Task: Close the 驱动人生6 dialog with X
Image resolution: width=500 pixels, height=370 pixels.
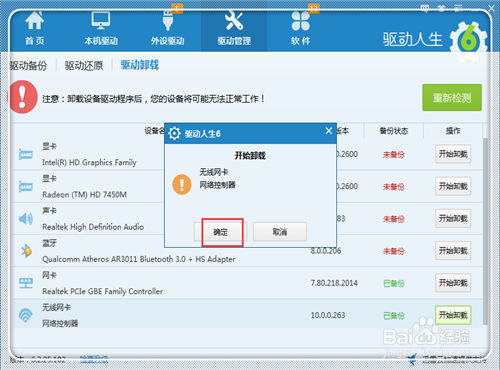Action: 329,131
